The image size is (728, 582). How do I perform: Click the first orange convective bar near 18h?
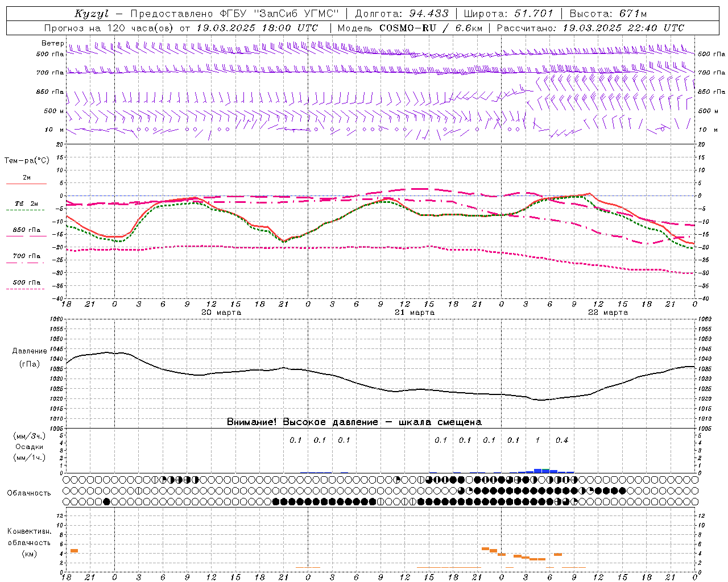[74, 551]
